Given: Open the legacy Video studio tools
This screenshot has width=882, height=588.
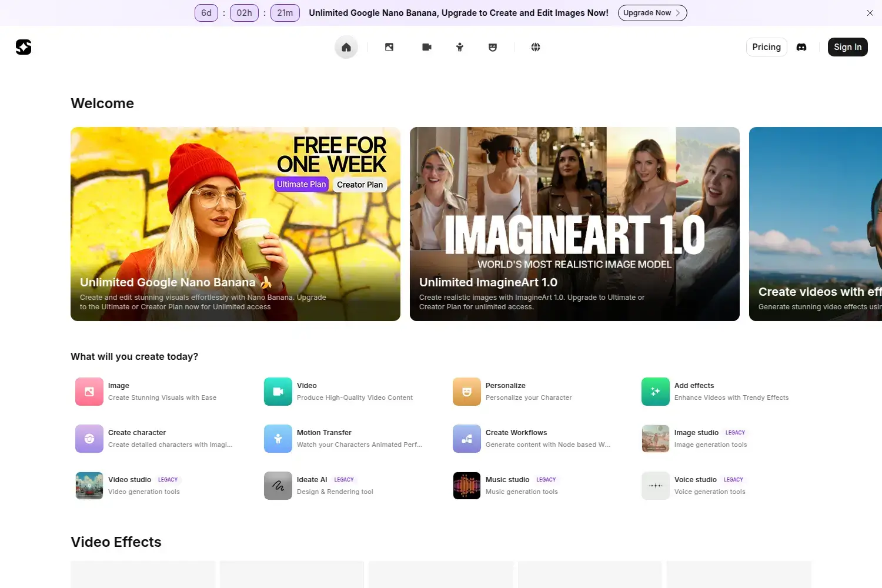Looking at the screenshot, I should point(89,485).
